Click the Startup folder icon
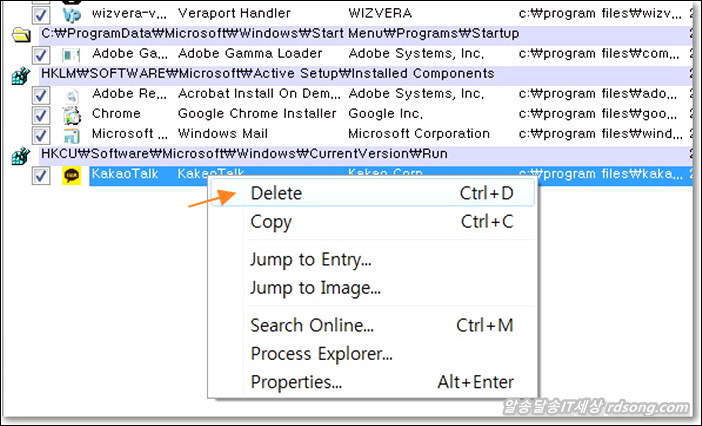Viewport: 702px width, 426px height. pyautogui.click(x=19, y=35)
